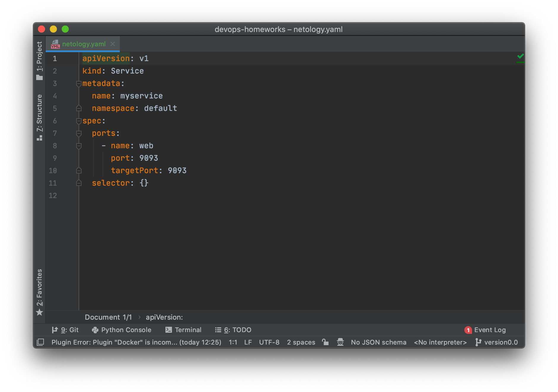Click the inspections profile hector icon
This screenshot has width=558, height=392.
click(340, 342)
